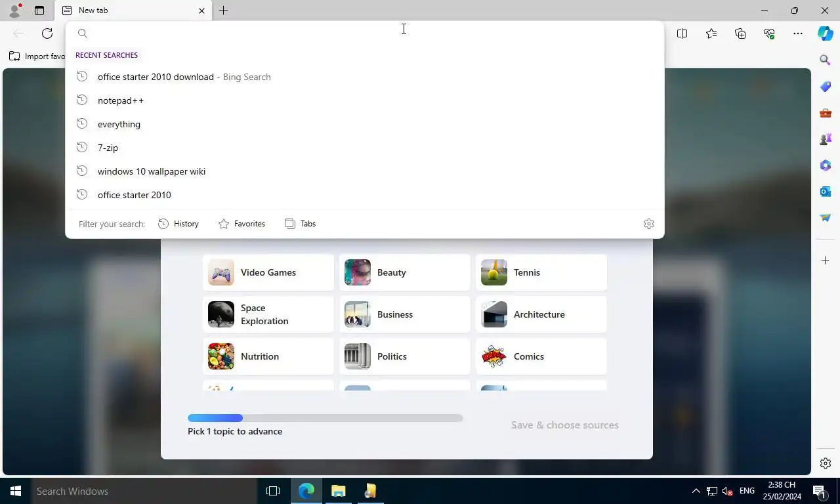This screenshot has height=504, width=840.
Task: Close the New tab tab
Action: coord(201,10)
